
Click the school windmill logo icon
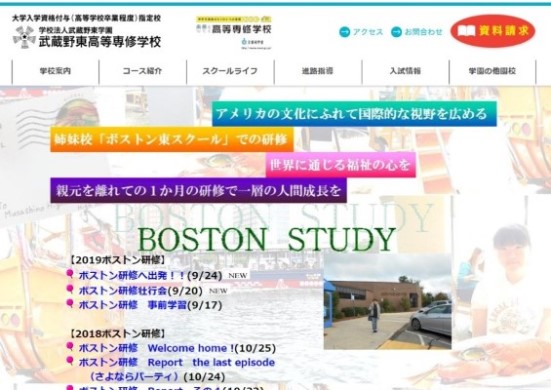point(24,37)
